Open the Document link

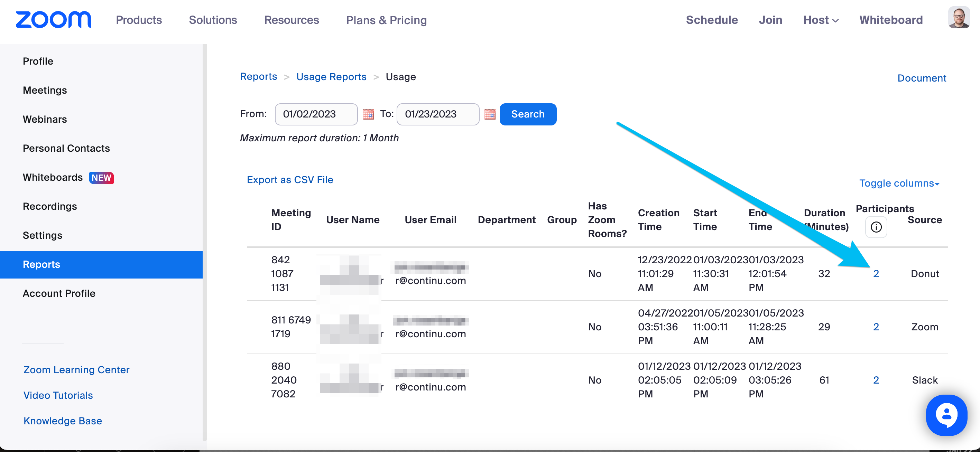[922, 78]
